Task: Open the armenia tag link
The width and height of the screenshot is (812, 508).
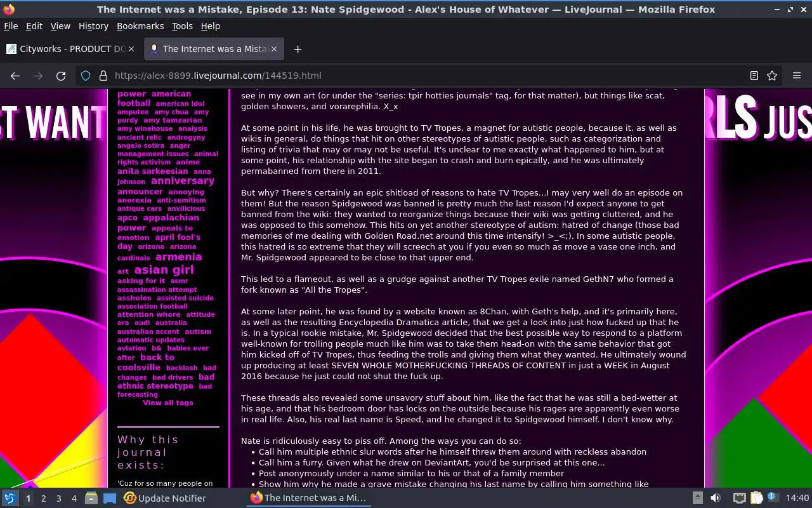Action: click(178, 257)
